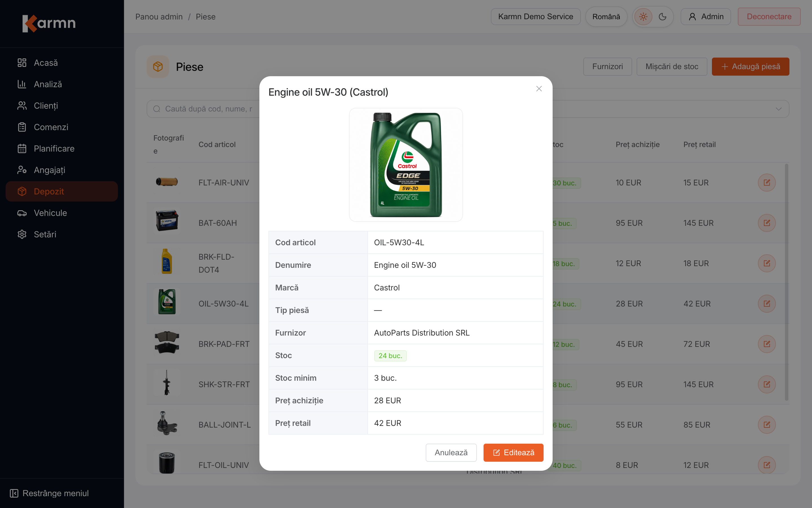Screen dimensions: 812x508
Task: Click the 85 EUR retail price for BALL-JOINT-L
Action: click(x=697, y=425)
